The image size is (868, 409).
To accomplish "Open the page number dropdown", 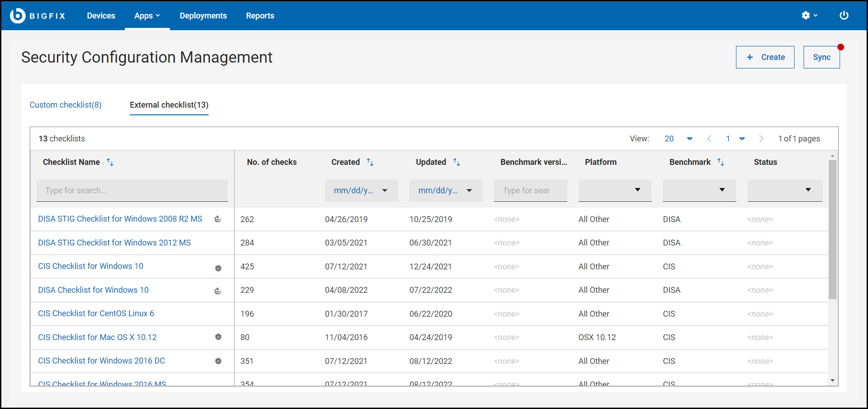I will pos(735,139).
